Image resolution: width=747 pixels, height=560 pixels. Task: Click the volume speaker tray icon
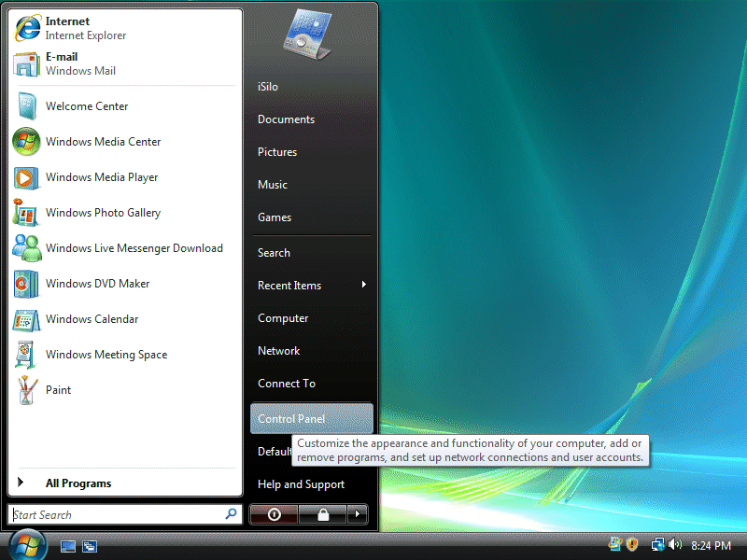pyautogui.click(x=675, y=544)
